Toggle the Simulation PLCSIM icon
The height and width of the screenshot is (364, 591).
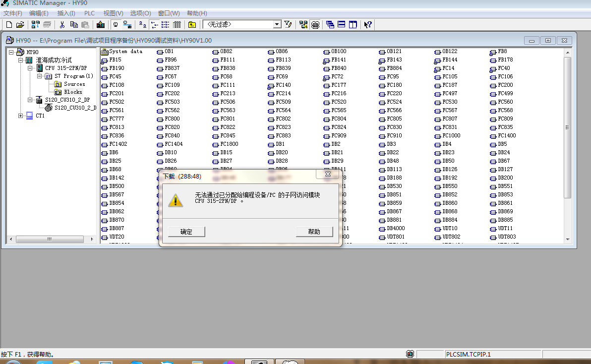click(x=315, y=24)
